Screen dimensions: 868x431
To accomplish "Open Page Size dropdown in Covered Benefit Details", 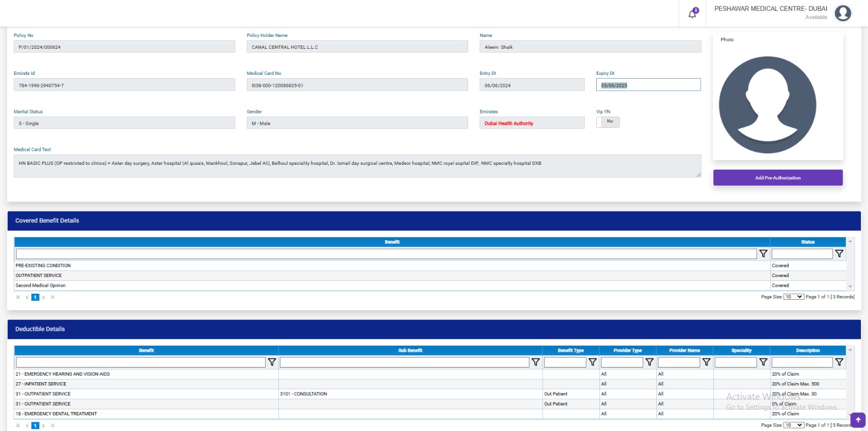I will [794, 297].
